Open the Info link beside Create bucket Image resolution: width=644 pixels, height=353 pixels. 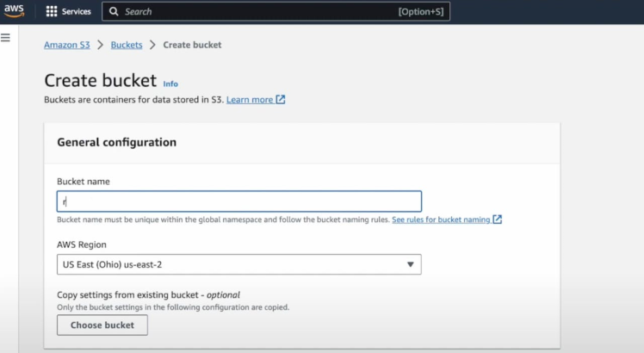click(x=170, y=84)
